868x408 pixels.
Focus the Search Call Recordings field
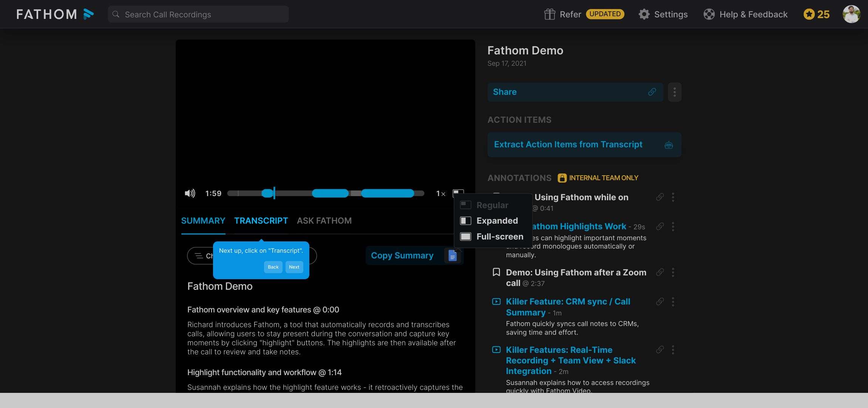(198, 14)
